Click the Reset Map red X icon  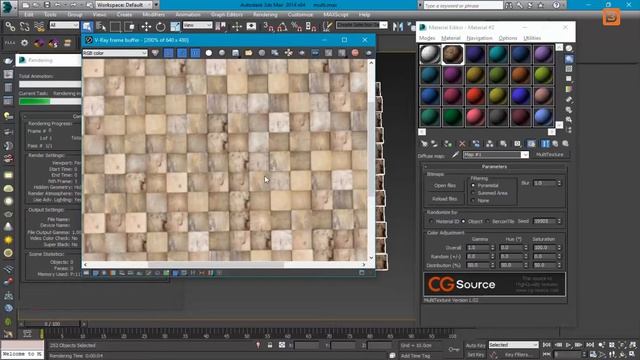(x=462, y=144)
